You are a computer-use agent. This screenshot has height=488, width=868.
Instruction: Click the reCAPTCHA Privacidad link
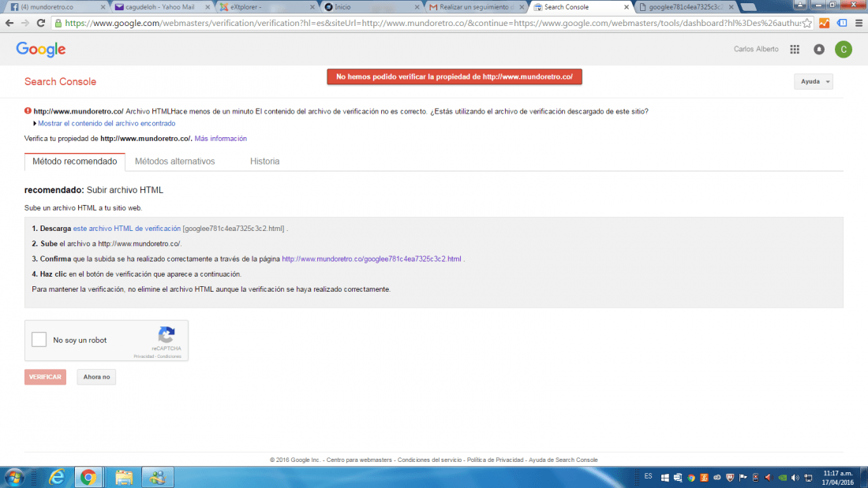[144, 356]
